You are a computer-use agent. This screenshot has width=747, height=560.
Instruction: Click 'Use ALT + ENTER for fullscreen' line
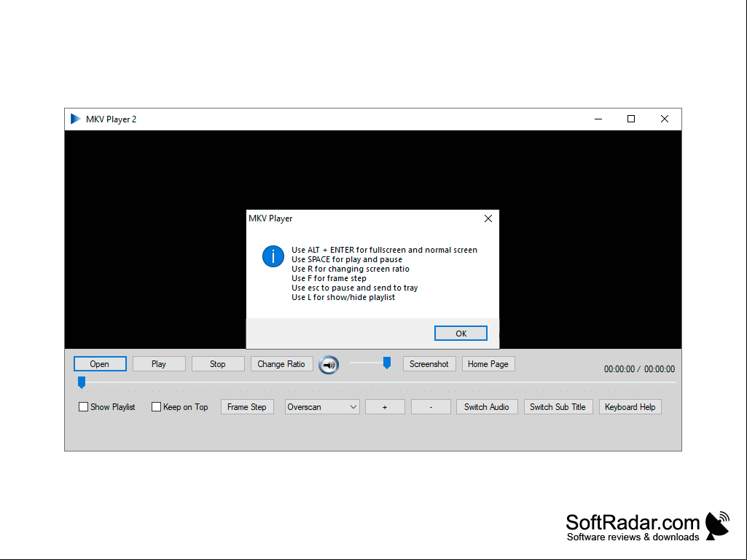pos(385,250)
